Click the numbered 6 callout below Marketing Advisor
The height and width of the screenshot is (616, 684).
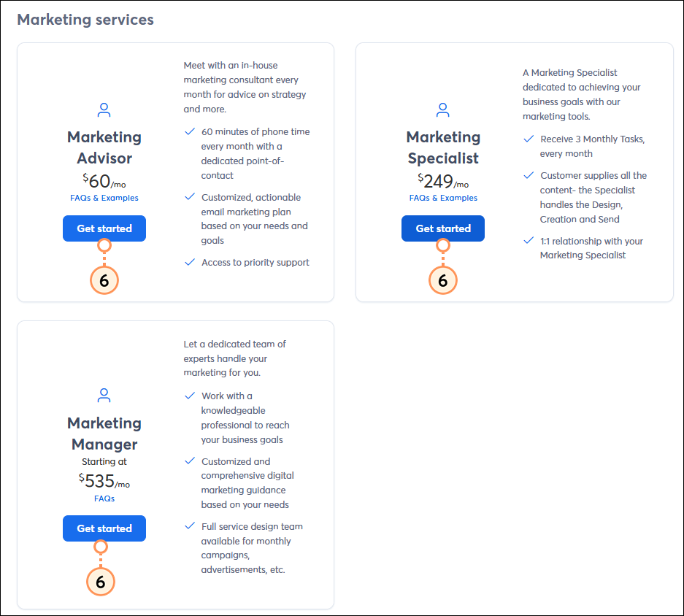pos(104,280)
